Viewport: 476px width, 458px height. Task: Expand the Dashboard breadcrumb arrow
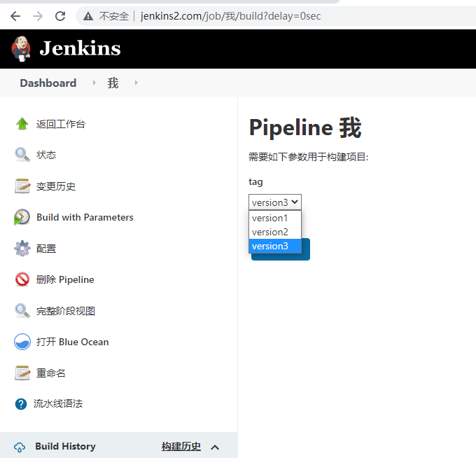[x=94, y=83]
